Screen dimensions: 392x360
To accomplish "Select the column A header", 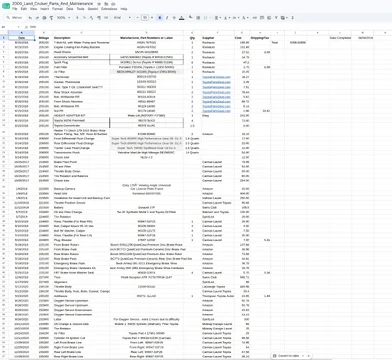I will (21, 32).
